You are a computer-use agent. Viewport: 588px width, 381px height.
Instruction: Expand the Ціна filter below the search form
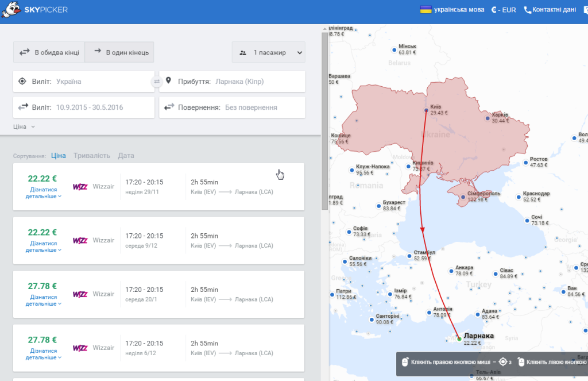point(24,126)
